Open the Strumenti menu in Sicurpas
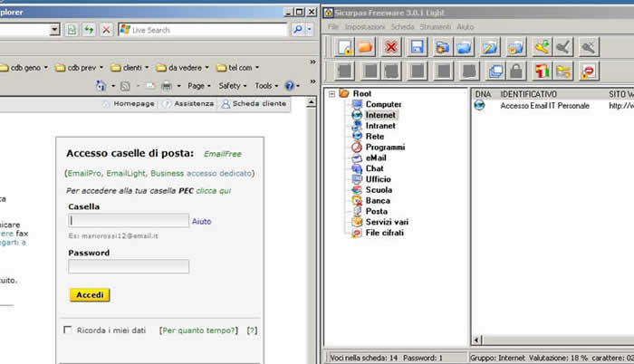Image resolution: width=634 pixels, height=364 pixels. point(435,27)
